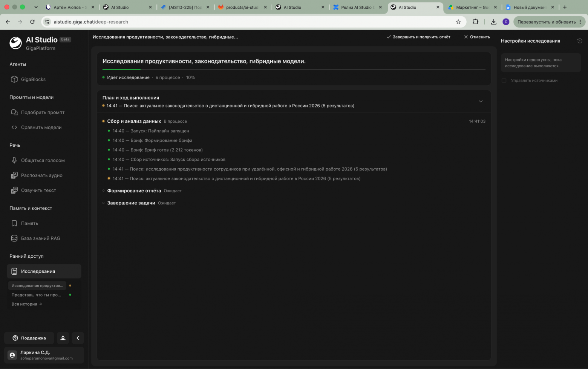This screenshot has height=369, width=588.
Task: Click the База знаний RAG database icon
Action: tap(14, 238)
